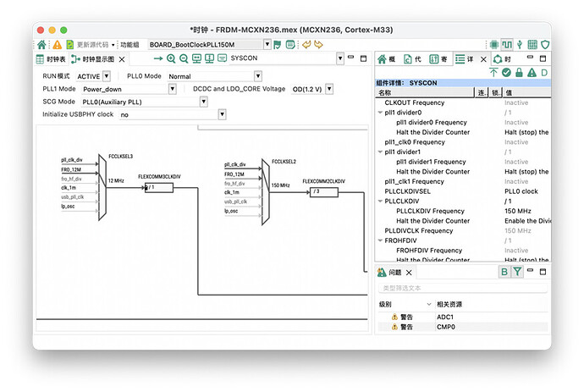Open RUN mode ACTIVE dropdown
The height and width of the screenshot is (392, 584).
click(x=107, y=76)
